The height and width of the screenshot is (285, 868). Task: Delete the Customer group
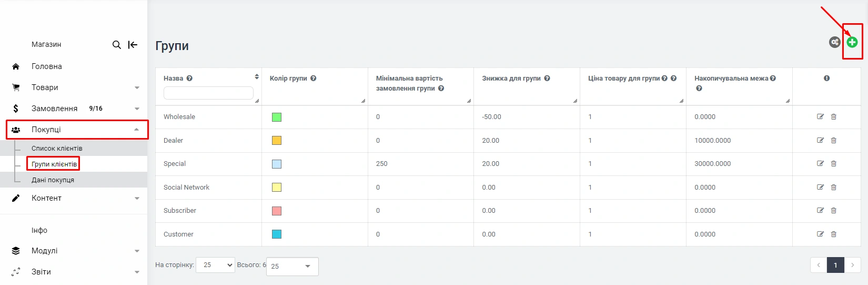pos(834,234)
